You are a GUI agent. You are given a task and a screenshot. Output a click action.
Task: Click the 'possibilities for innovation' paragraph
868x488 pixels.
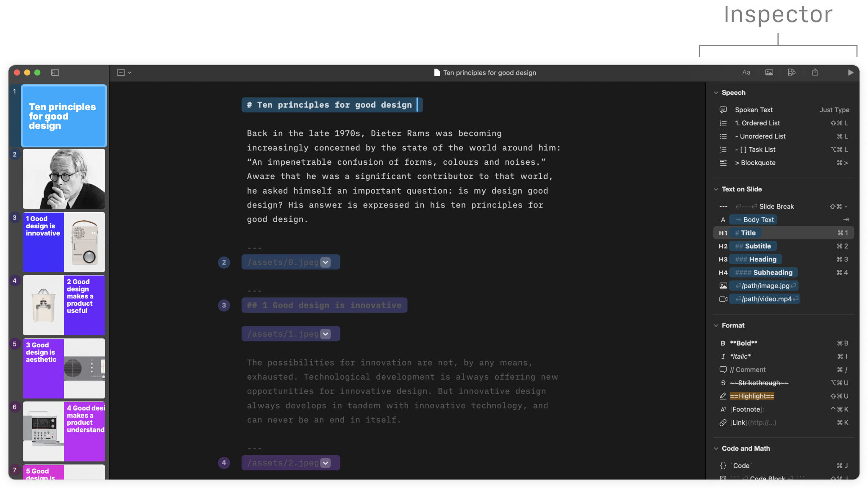tap(403, 391)
